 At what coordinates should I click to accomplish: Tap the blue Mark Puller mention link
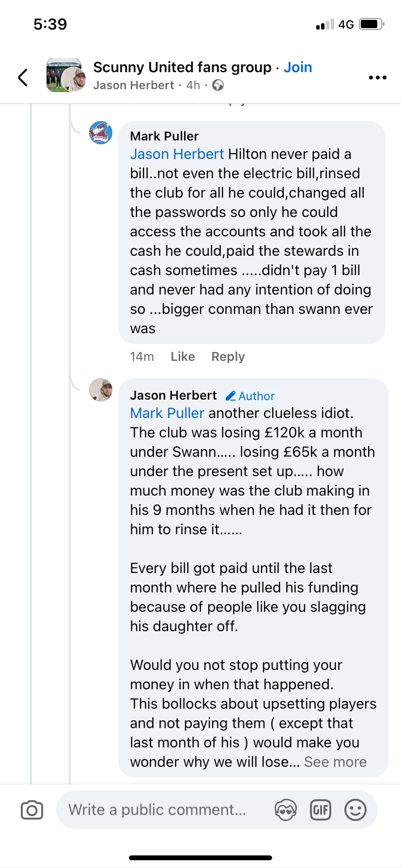[167, 413]
